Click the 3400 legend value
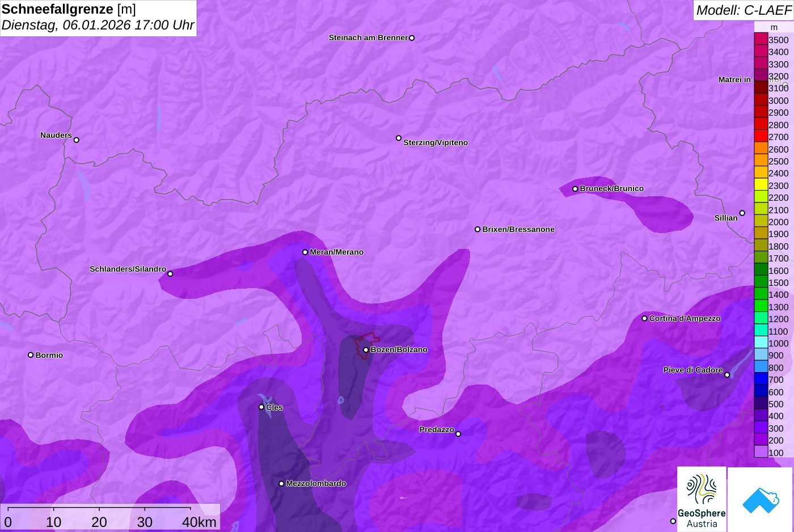This screenshot has height=532, width=794. coord(779,52)
